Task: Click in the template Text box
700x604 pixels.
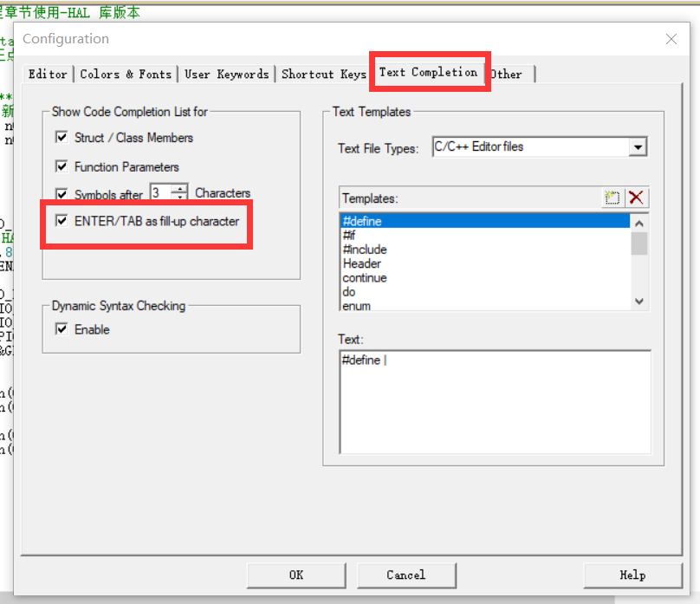Action: coord(495,402)
